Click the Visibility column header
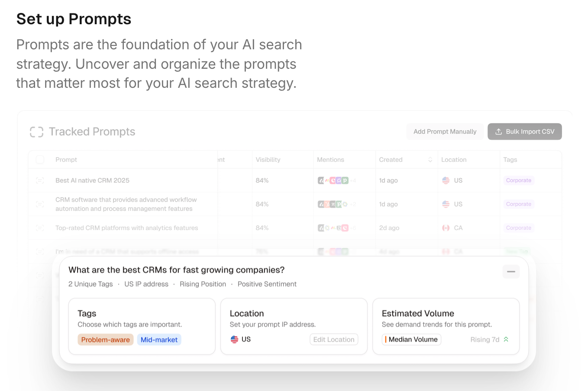The width and height of the screenshot is (588, 391). (268, 160)
